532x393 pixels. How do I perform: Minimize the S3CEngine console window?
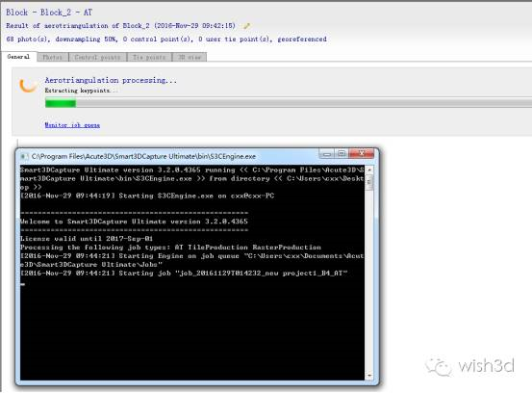(327, 154)
